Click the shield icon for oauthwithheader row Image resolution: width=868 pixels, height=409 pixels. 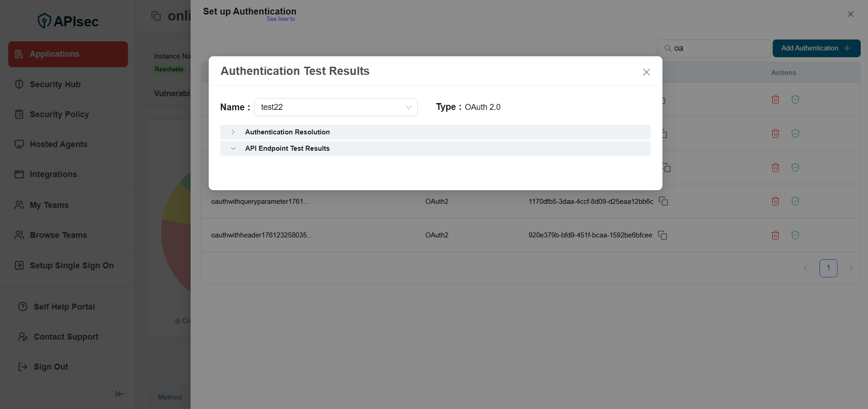pyautogui.click(x=795, y=235)
